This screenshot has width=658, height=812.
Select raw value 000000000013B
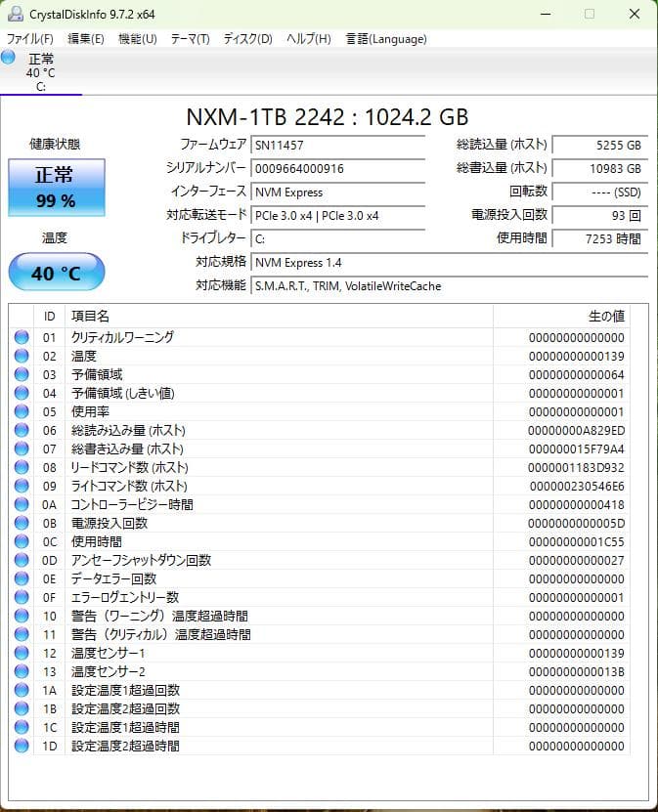coord(576,671)
